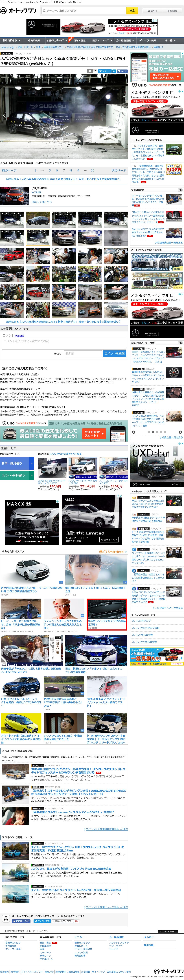Open the メルマガ footer link

tap(149, 937)
